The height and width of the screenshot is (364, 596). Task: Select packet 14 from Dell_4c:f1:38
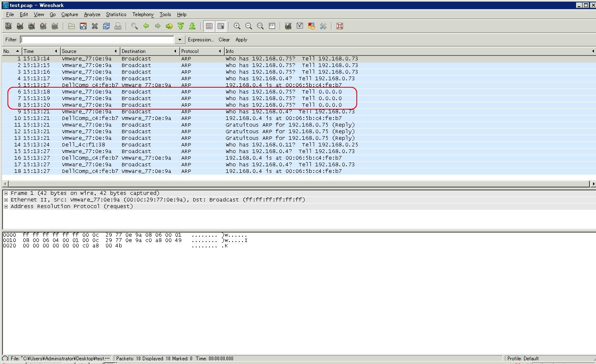[x=299, y=145]
